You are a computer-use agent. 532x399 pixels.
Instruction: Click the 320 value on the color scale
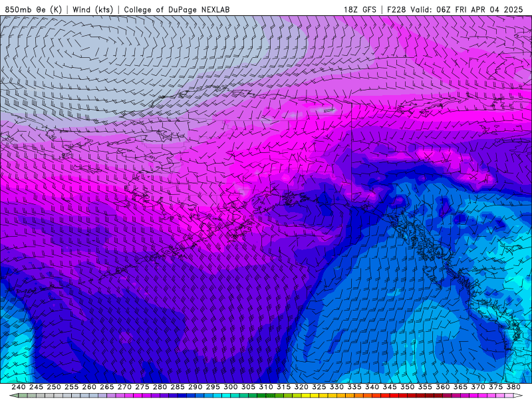(x=301, y=387)
